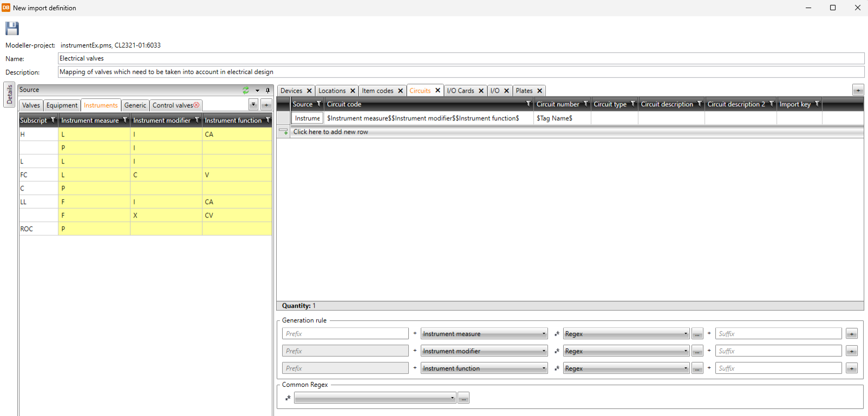Viewport: 868px width, 416px height.
Task: Switch to the Equipment source tab
Action: 62,105
